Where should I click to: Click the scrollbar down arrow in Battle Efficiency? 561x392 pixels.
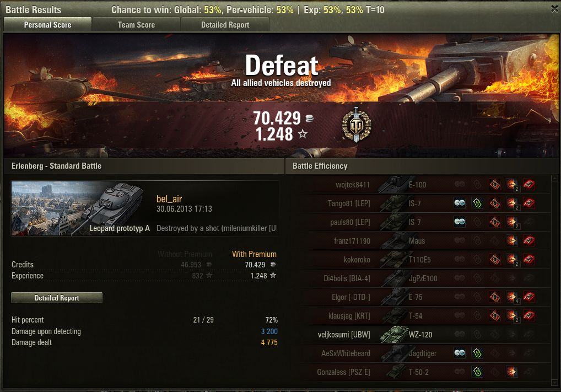point(555,383)
